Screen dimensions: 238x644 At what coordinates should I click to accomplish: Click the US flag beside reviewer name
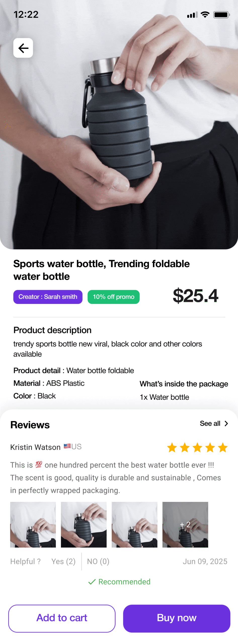[67, 446]
